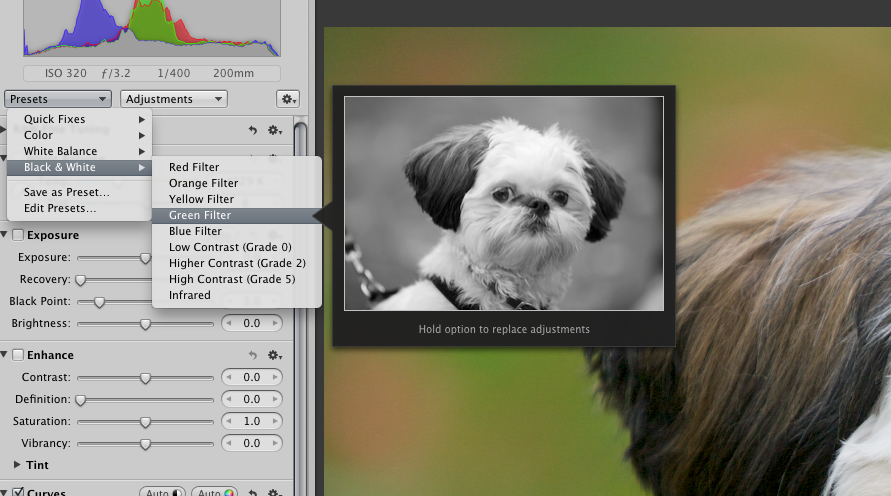
Task: Increase Saturation with right stepper arrow
Action: coord(275,421)
